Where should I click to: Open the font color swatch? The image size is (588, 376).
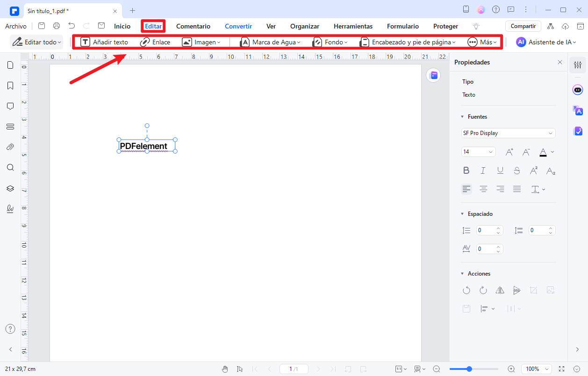543,152
